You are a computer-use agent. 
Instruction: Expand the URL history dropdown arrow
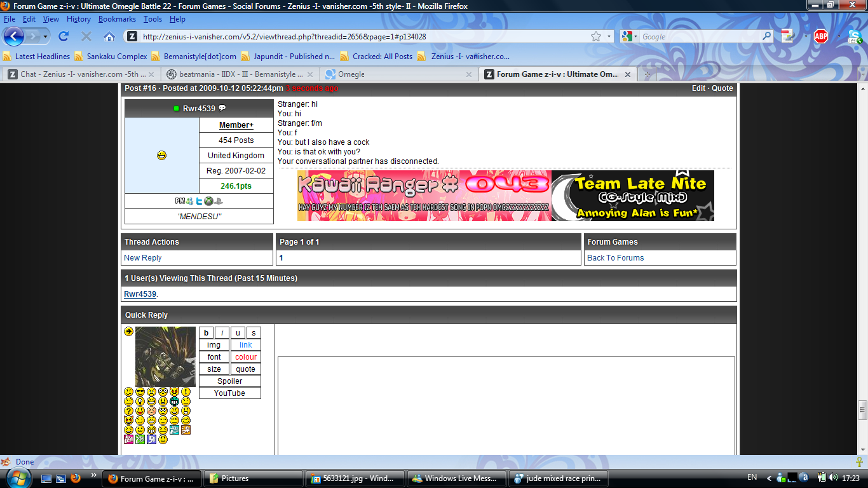pos(609,36)
